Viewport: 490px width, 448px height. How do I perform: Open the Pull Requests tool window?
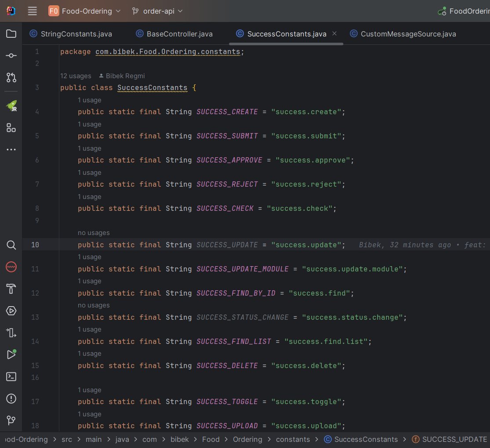click(x=11, y=77)
